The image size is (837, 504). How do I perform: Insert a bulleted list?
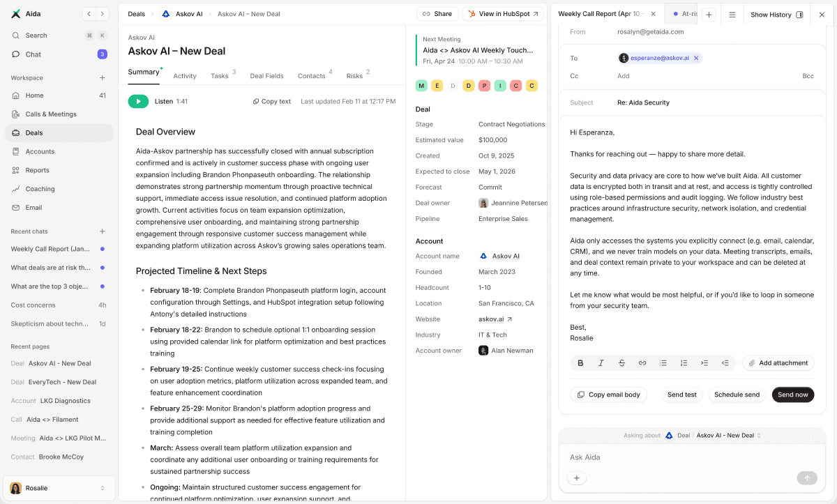point(663,363)
